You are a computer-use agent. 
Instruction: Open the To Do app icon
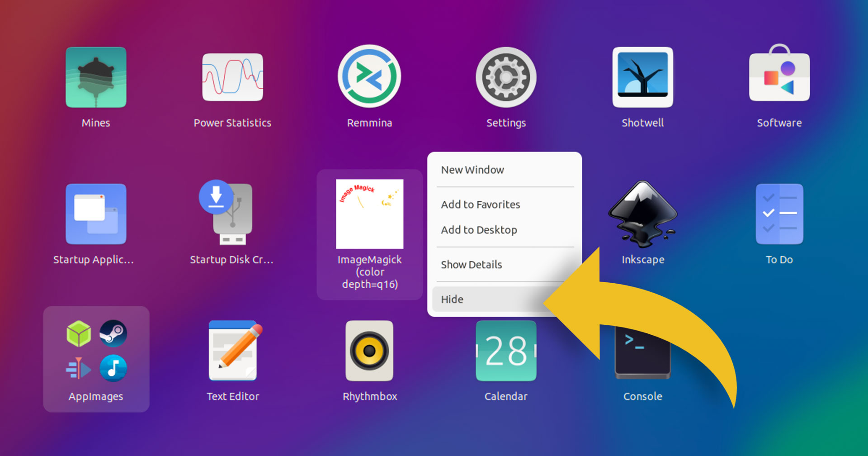pos(779,214)
